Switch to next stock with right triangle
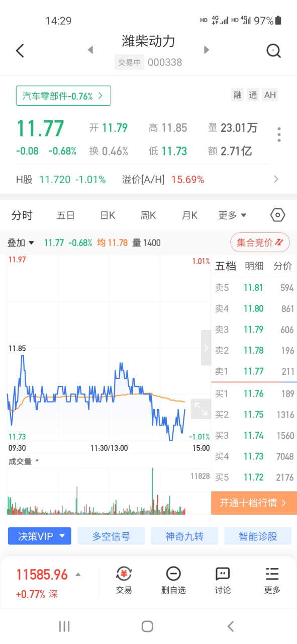This screenshot has width=297, height=644. [x=206, y=50]
